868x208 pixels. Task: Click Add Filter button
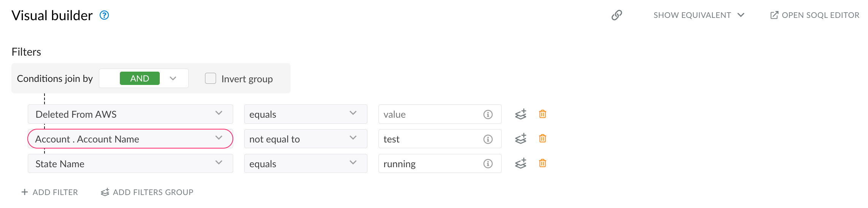50,192
